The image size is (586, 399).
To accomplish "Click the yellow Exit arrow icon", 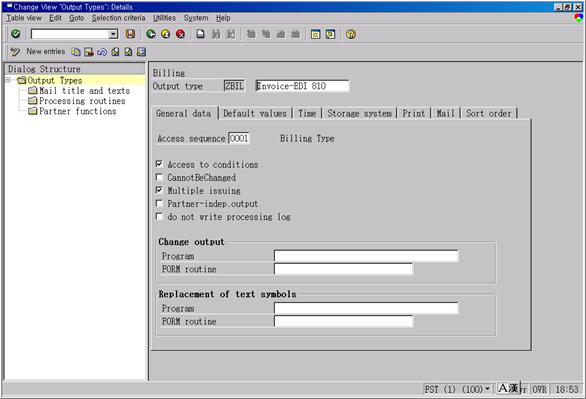I will click(166, 34).
